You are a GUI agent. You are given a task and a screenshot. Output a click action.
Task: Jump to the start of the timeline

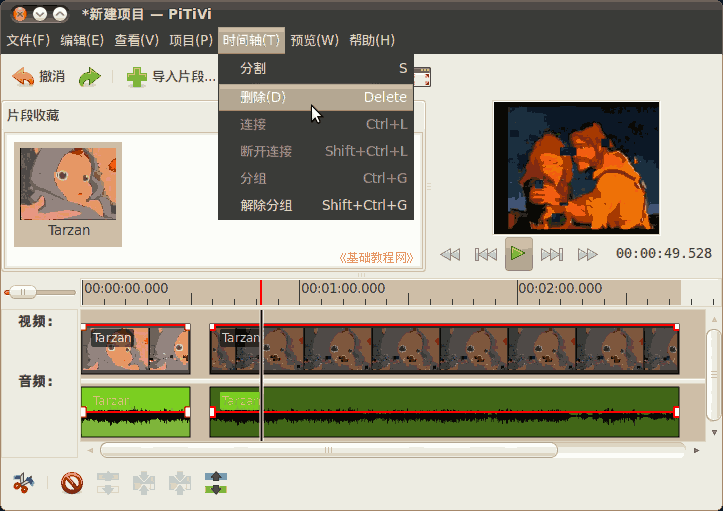(486, 254)
